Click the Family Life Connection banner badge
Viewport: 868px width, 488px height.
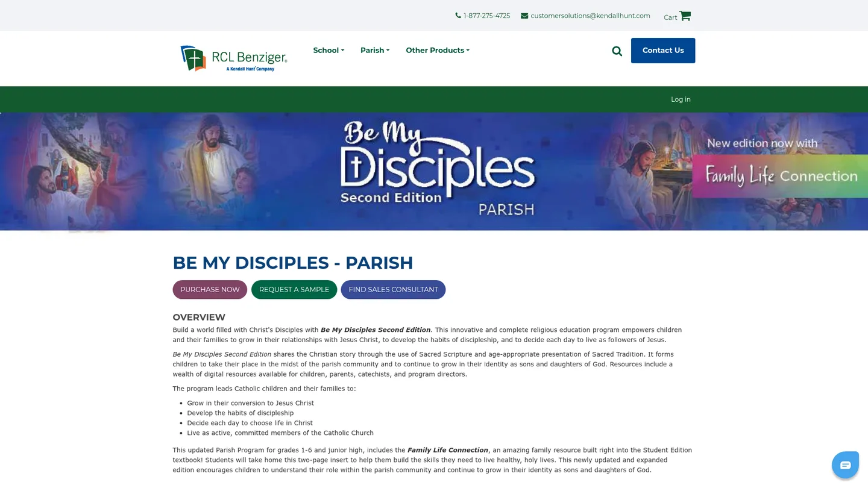(780, 176)
